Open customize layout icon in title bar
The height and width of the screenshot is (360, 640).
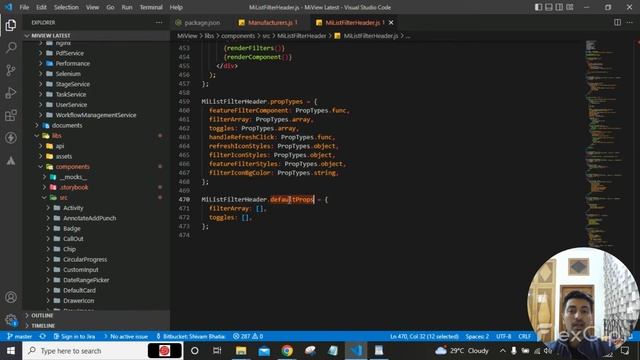(x=570, y=7)
